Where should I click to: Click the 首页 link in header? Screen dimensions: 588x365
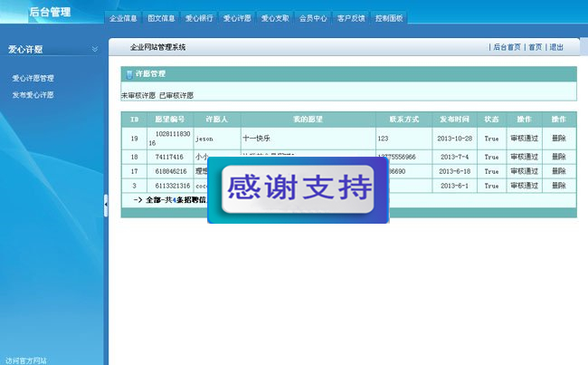(x=536, y=47)
